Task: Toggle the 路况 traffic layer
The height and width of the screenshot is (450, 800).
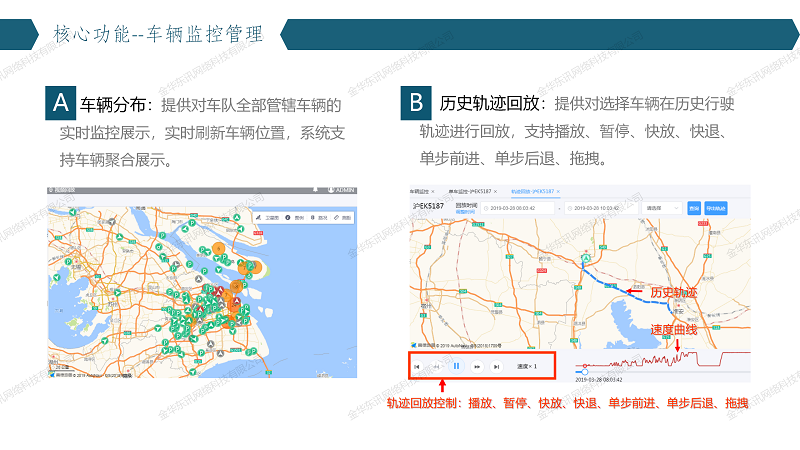Action: coord(321,217)
